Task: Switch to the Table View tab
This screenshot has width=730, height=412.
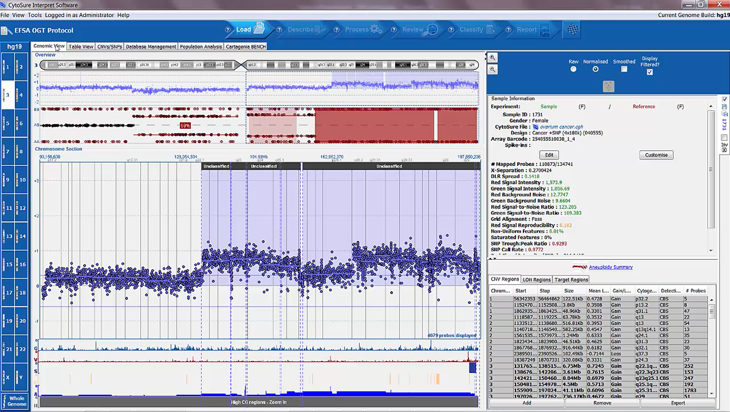Action: [81, 47]
